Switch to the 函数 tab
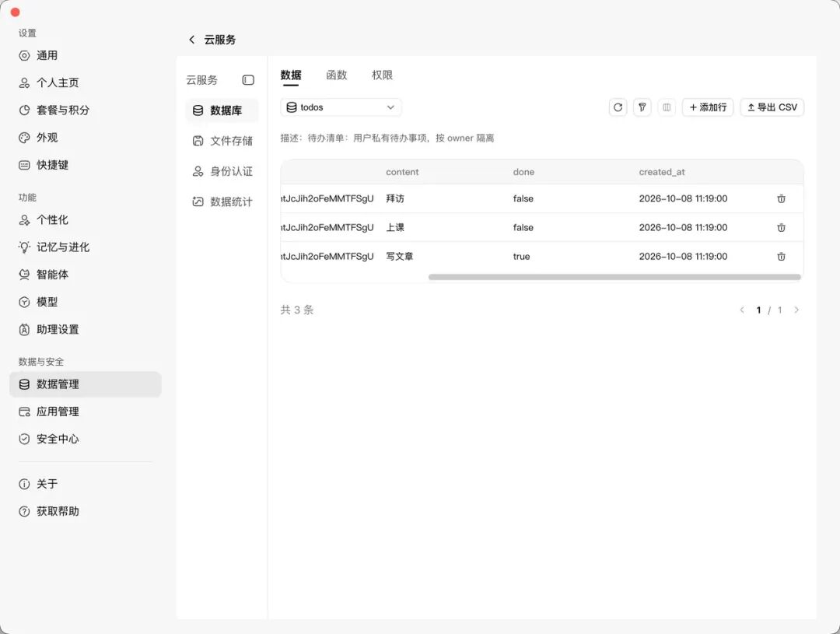 (337, 75)
